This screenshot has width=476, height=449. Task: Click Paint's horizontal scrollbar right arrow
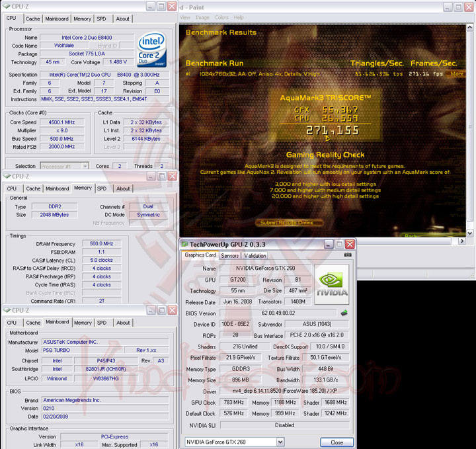point(461,241)
